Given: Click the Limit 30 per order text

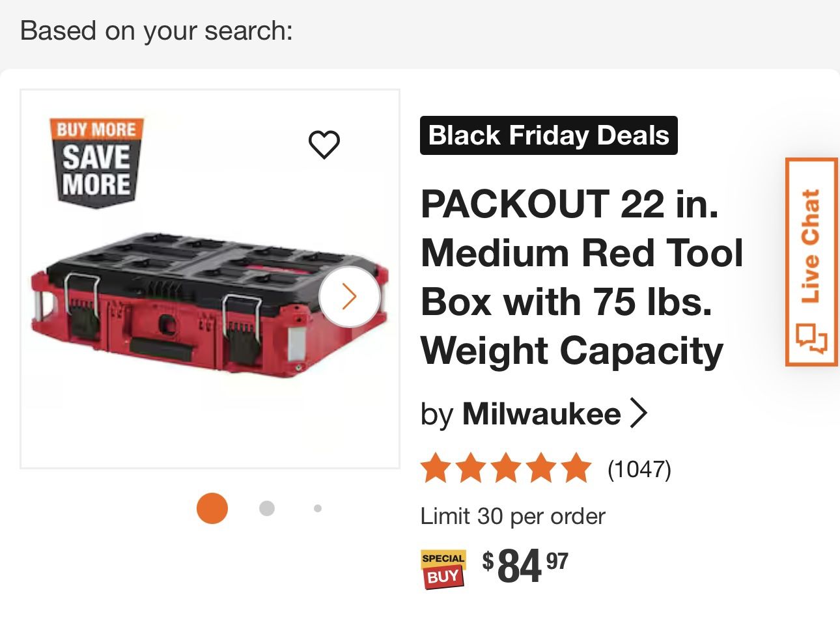Looking at the screenshot, I should [x=512, y=517].
